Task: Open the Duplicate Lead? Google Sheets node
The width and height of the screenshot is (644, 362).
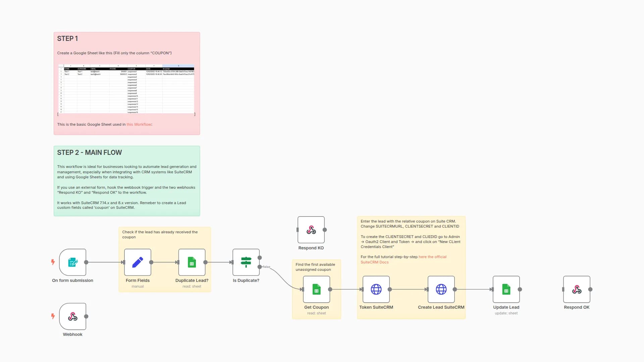Action: (192, 262)
